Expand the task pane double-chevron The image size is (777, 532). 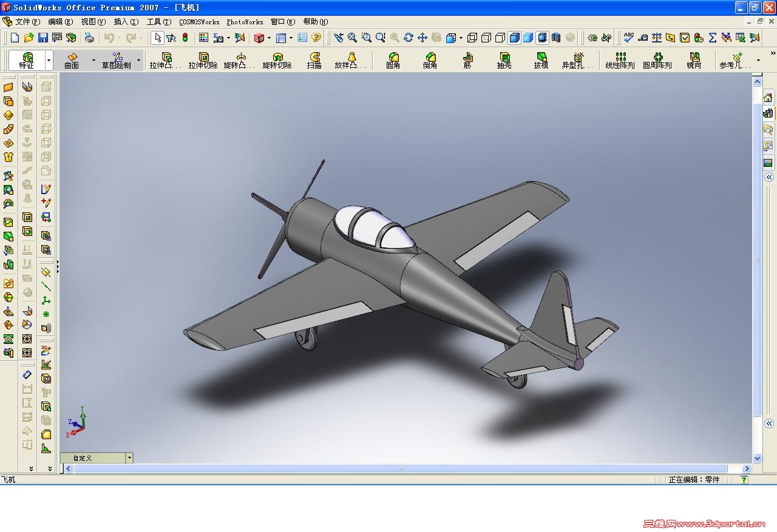point(769,177)
